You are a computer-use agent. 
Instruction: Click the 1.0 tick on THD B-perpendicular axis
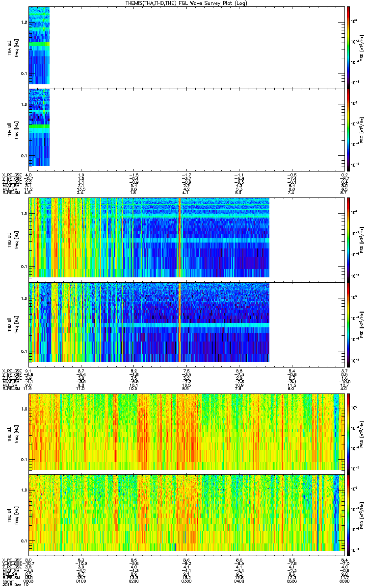click(24, 214)
